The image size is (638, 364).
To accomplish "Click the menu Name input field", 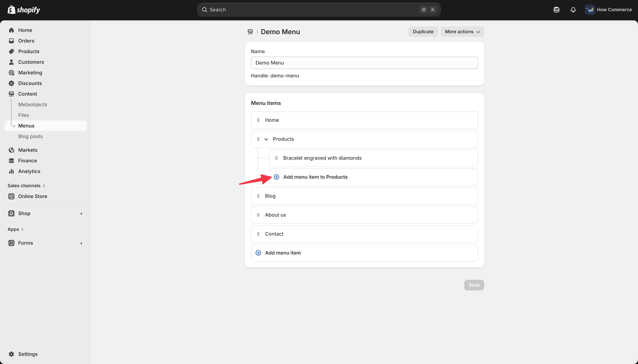I will [x=364, y=63].
